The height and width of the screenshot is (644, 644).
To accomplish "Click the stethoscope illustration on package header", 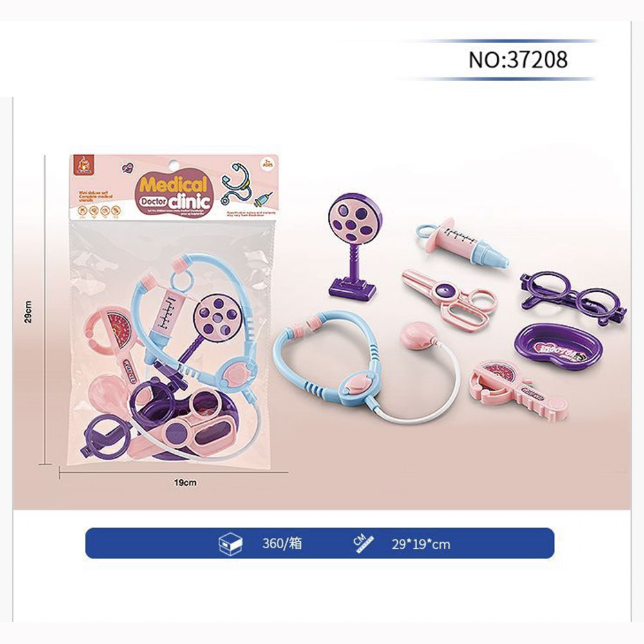I will [x=236, y=184].
